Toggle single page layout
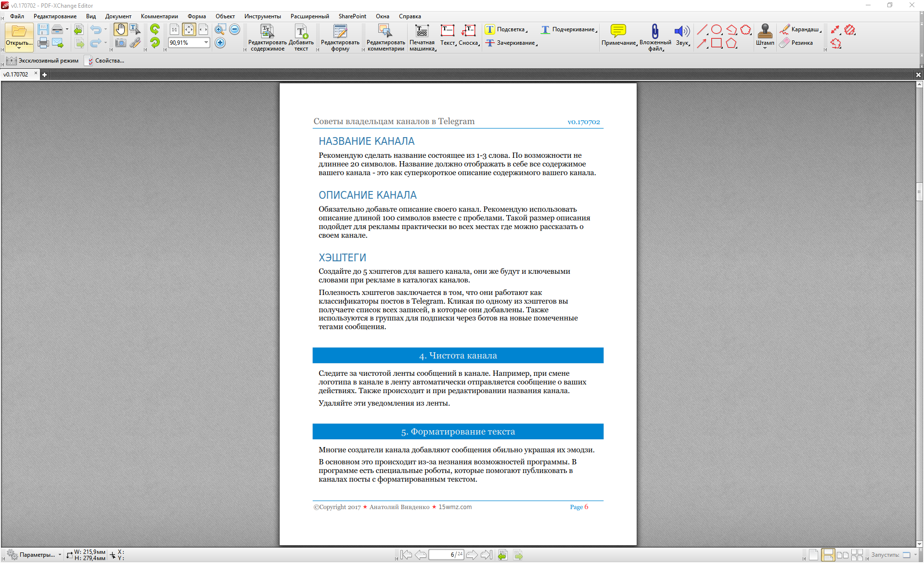Image resolution: width=924 pixels, height=563 pixels. pos(813,555)
